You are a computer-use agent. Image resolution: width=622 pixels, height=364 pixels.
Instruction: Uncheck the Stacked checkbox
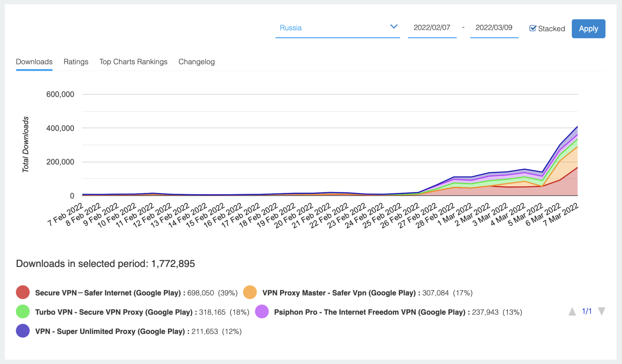point(533,28)
